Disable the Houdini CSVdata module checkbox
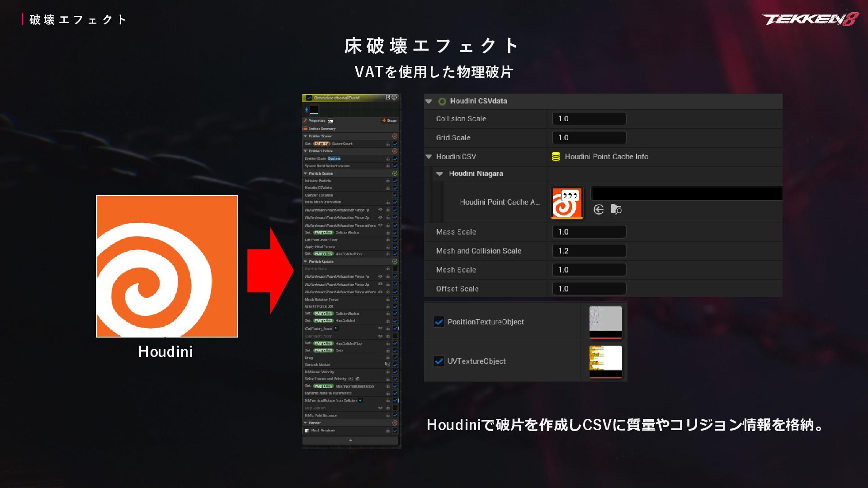868x488 pixels. click(x=395, y=188)
